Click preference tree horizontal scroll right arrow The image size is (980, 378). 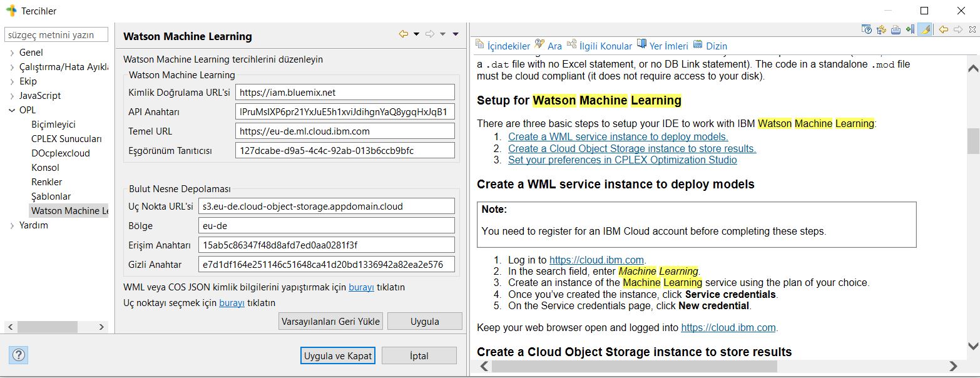[x=101, y=327]
